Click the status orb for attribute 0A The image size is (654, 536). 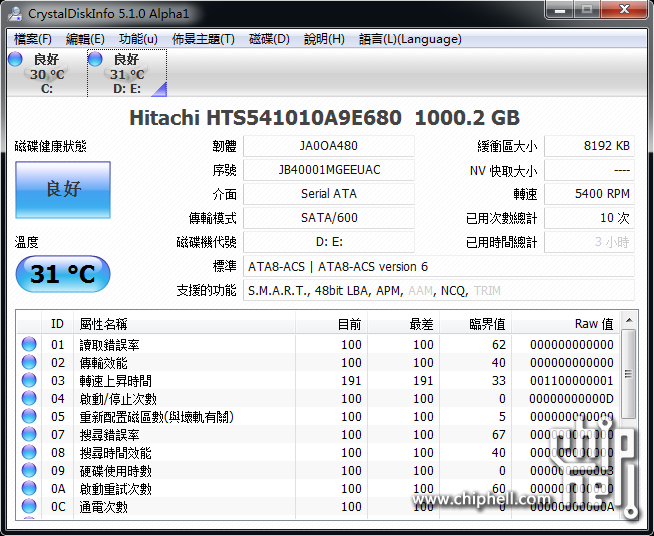pos(29,488)
